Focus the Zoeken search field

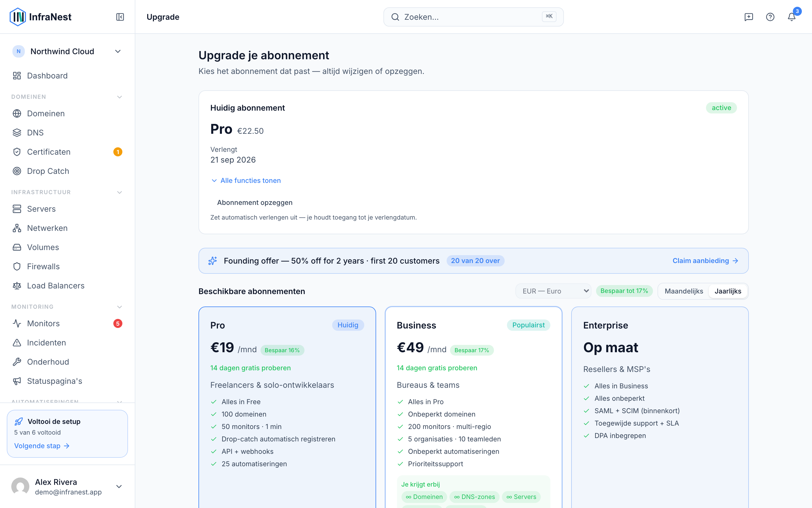[x=473, y=17]
